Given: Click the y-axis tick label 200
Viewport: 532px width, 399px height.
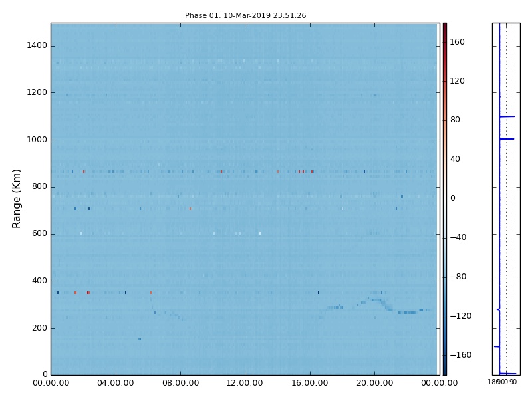Looking at the screenshot, I should pyautogui.click(x=39, y=328).
